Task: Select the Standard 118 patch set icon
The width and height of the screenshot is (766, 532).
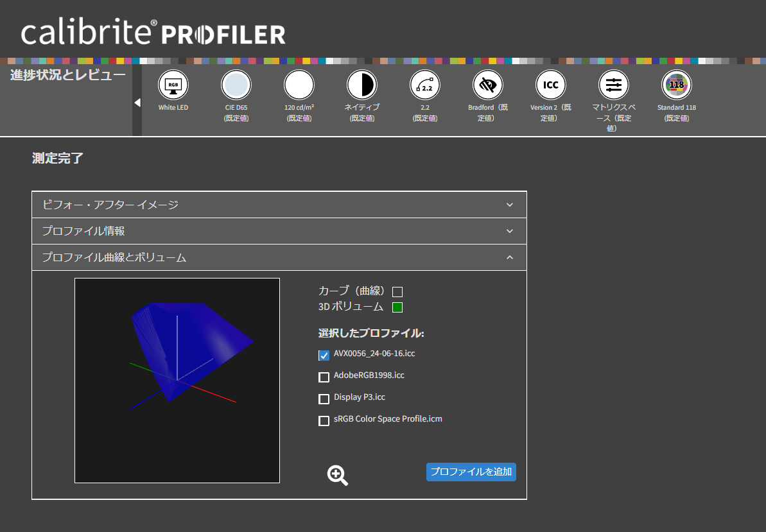Action: 676,85
